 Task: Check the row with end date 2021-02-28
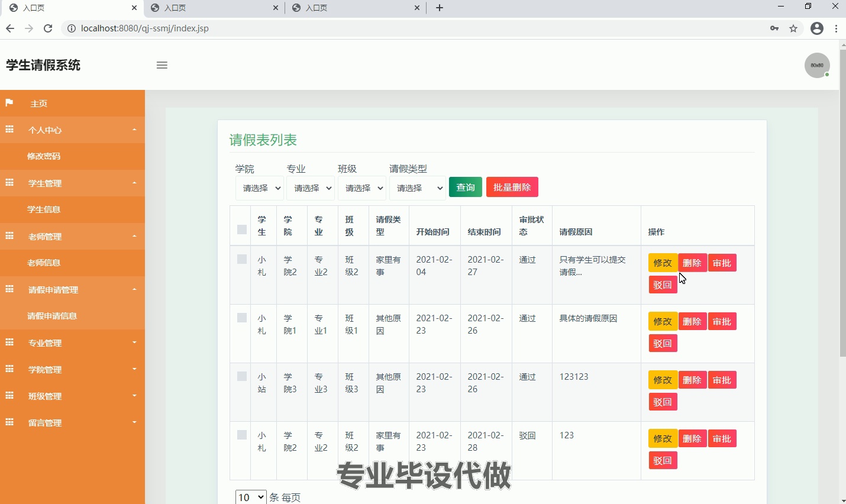(x=242, y=435)
